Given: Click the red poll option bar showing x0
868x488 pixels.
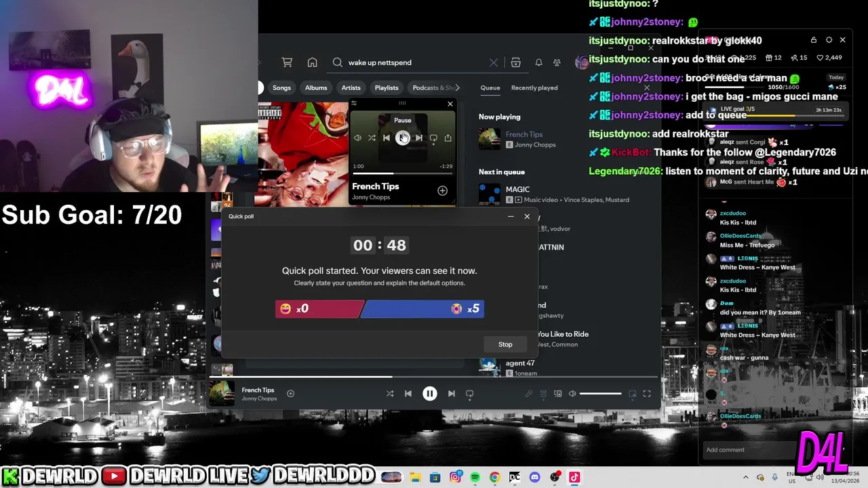Looking at the screenshot, I should [319, 309].
